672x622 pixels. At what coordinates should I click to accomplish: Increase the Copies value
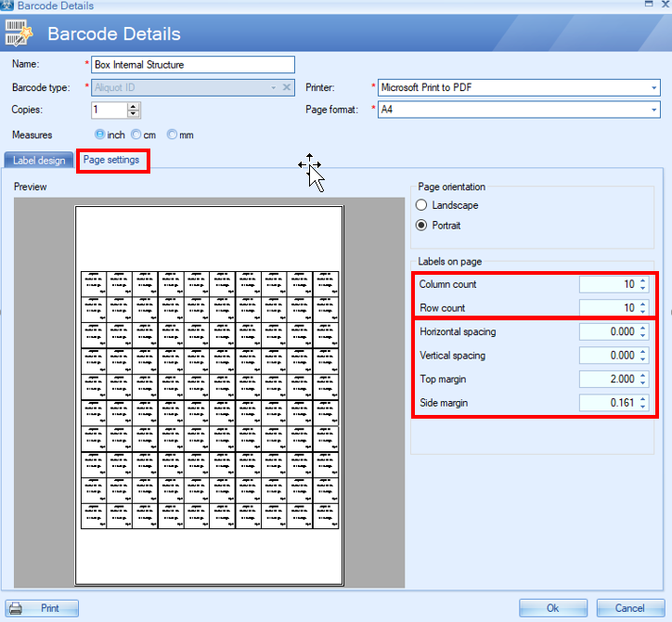pyautogui.click(x=134, y=107)
